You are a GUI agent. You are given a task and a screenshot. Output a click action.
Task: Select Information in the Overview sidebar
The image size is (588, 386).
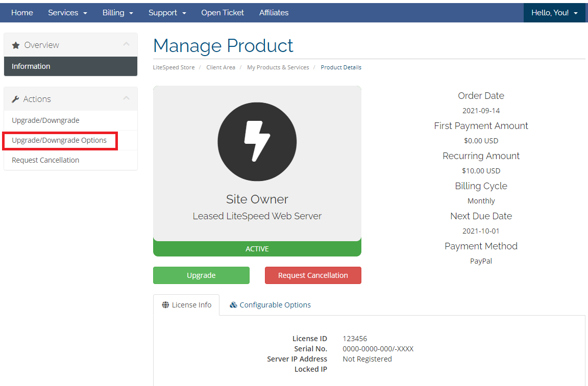(x=70, y=66)
